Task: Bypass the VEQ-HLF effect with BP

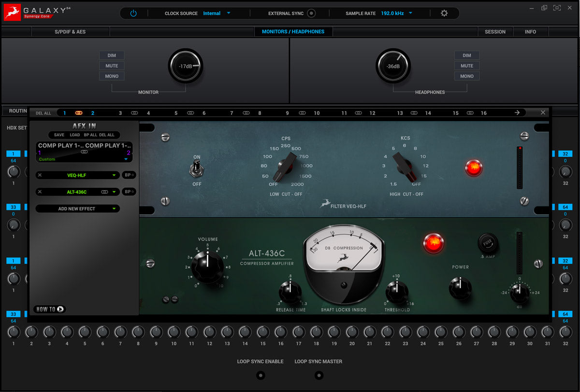Action: (128, 175)
